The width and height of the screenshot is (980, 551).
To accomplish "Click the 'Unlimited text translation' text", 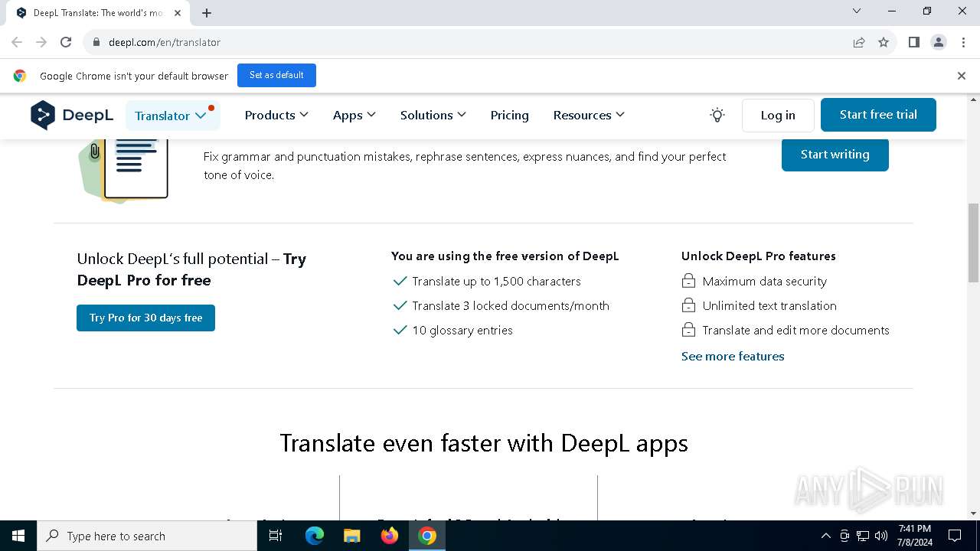I will [769, 305].
